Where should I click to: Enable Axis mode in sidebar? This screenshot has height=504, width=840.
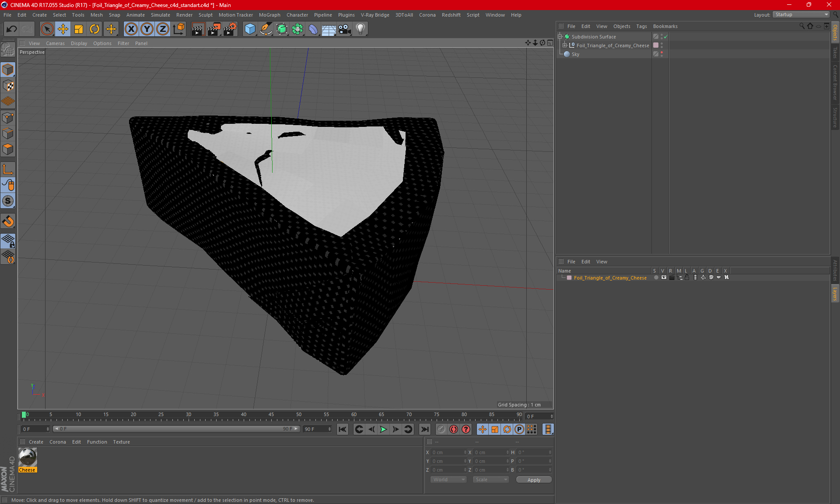point(8,169)
